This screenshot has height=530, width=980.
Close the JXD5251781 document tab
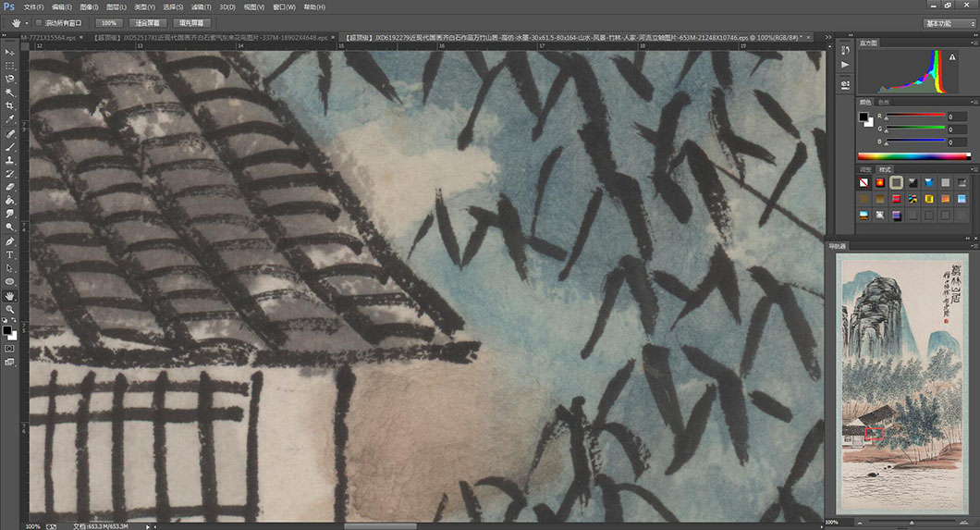[333, 38]
